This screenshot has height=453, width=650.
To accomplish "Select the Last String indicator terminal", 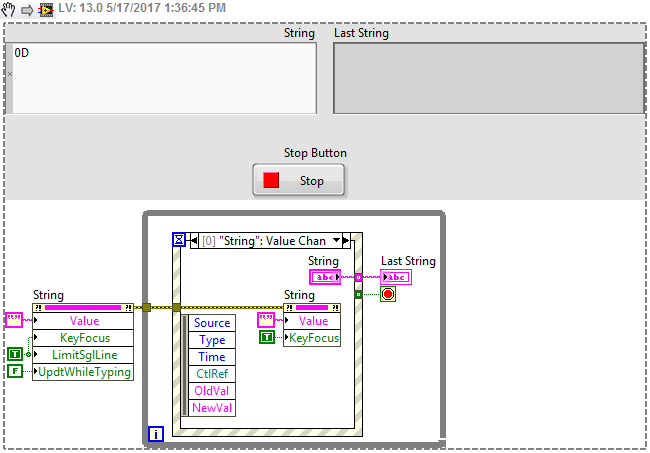I will 394,277.
